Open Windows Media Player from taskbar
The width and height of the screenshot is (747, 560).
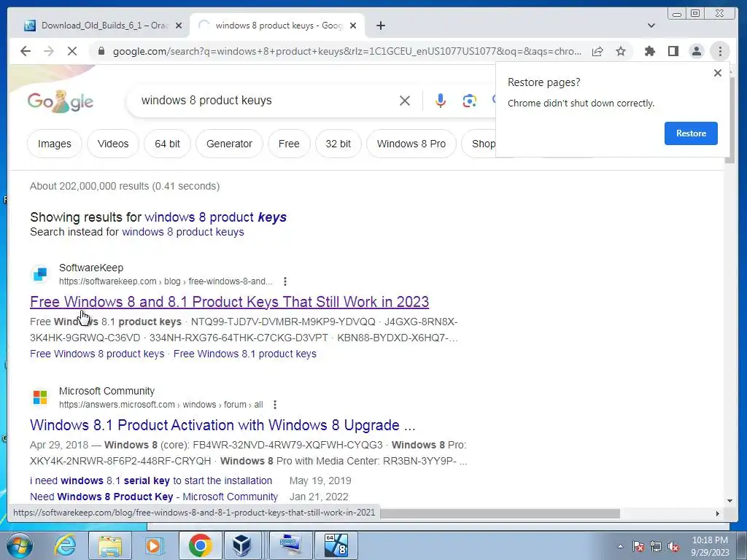[x=153, y=545]
